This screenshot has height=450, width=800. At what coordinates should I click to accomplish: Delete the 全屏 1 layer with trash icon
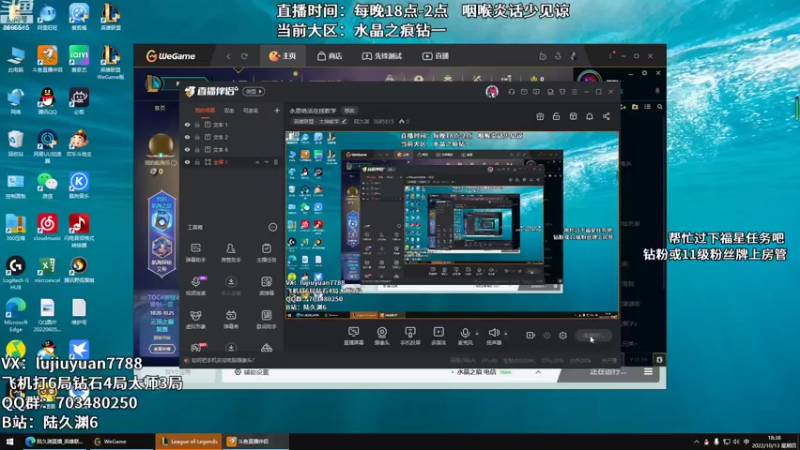276,162
